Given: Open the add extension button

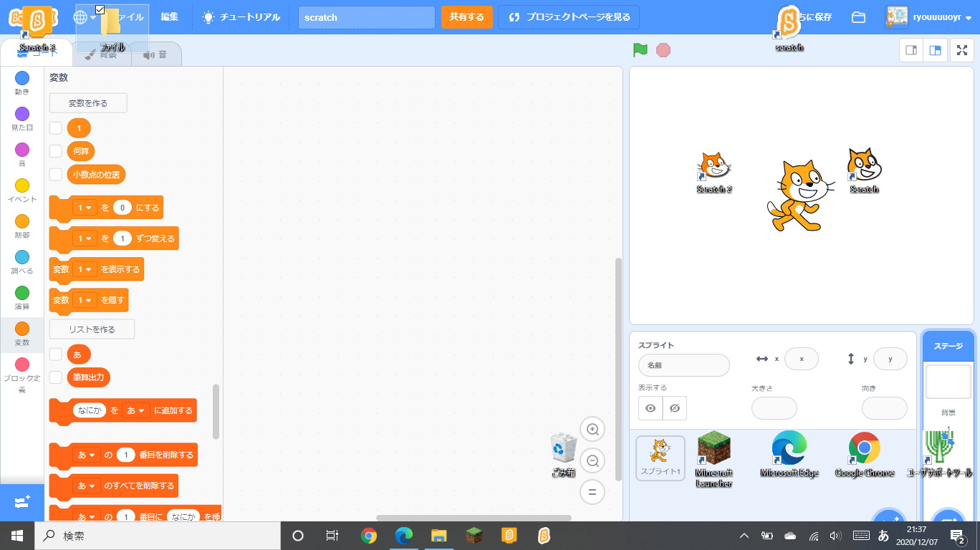Looking at the screenshot, I should click(21, 502).
